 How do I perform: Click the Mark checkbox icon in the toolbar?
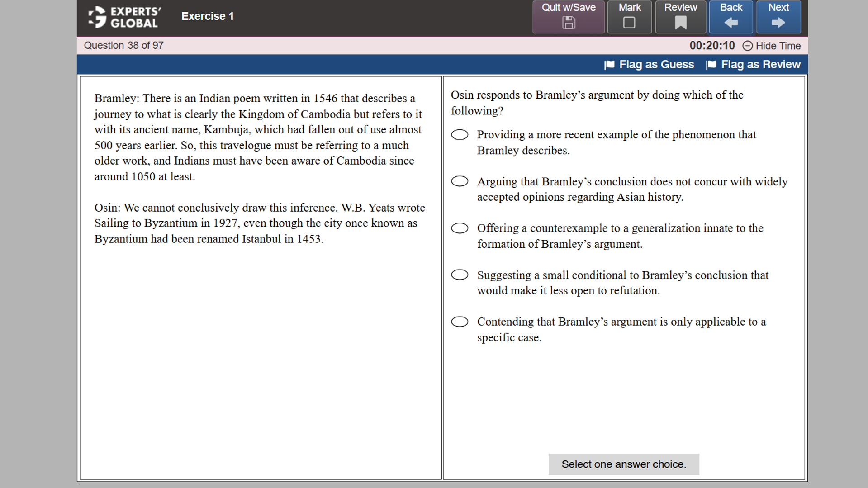click(629, 22)
